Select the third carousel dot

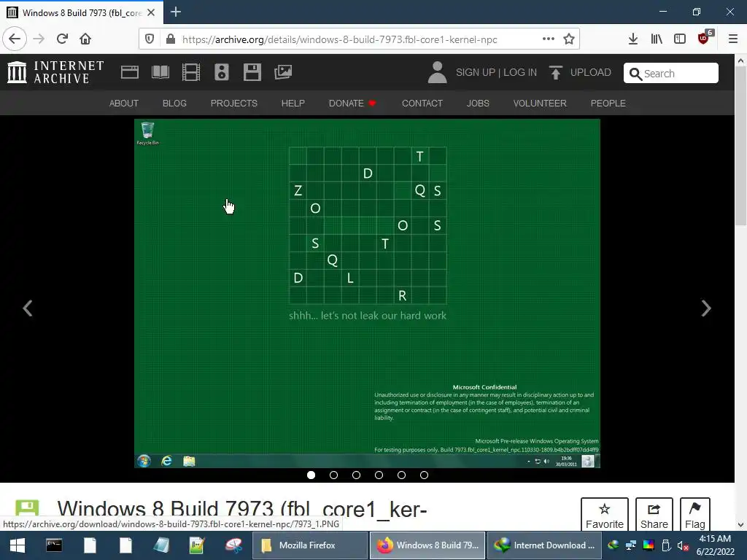(x=356, y=475)
